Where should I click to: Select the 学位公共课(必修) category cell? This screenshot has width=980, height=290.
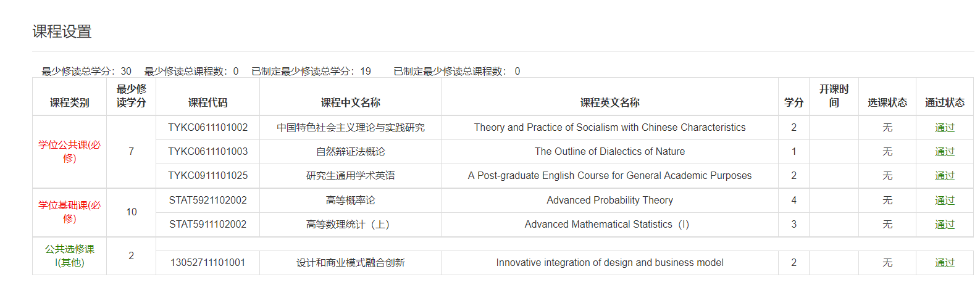click(x=69, y=152)
